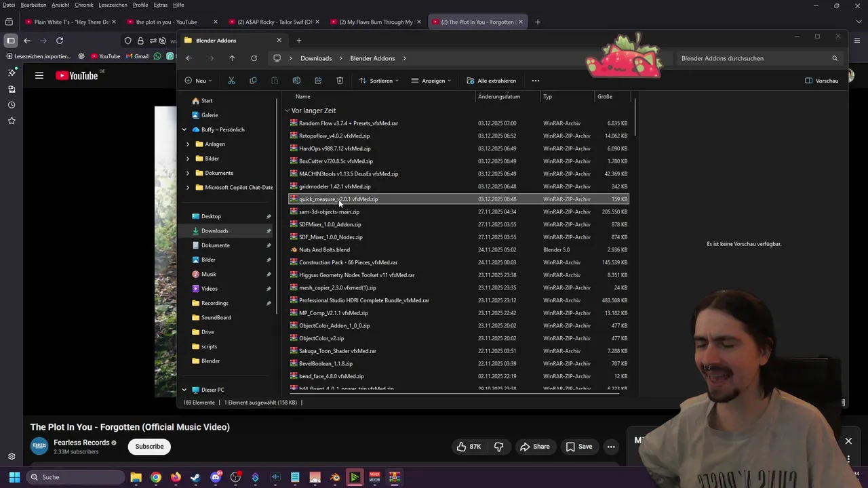Switch to 'the plot in you - YouTube' tab
The width and height of the screenshot is (868, 488).
172,22
